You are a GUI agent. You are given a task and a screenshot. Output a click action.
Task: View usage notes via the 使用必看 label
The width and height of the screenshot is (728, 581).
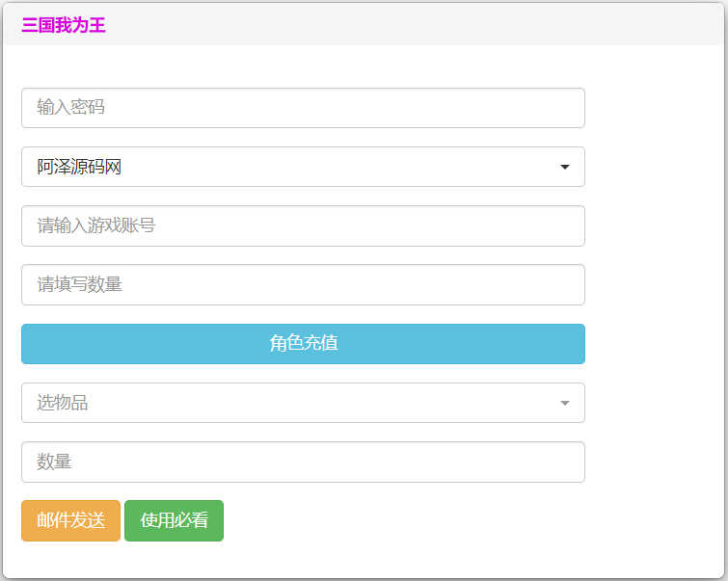(175, 521)
